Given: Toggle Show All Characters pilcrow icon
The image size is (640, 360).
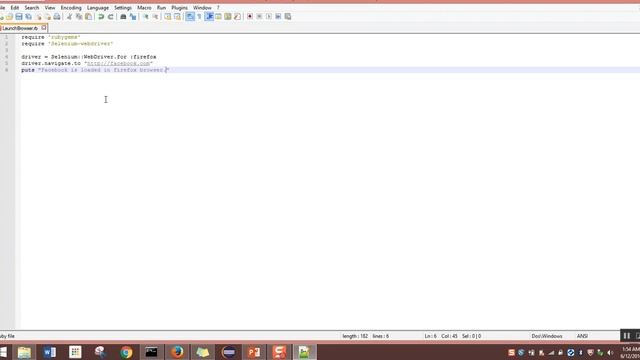Looking at the screenshot, I should [x=199, y=17].
